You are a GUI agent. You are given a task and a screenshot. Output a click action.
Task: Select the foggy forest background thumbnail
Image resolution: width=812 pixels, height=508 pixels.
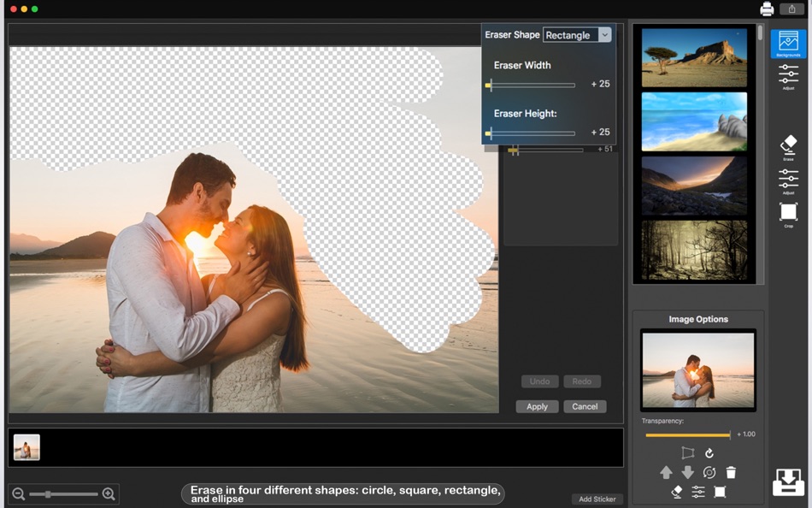pyautogui.click(x=694, y=251)
